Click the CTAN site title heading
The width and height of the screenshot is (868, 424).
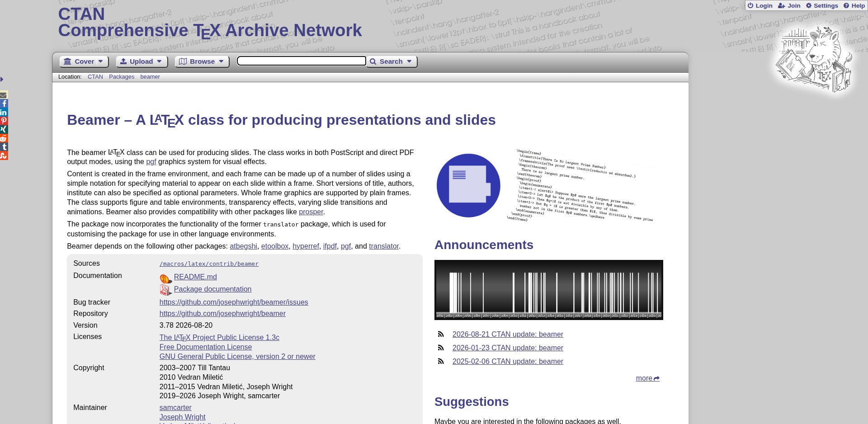(x=210, y=22)
